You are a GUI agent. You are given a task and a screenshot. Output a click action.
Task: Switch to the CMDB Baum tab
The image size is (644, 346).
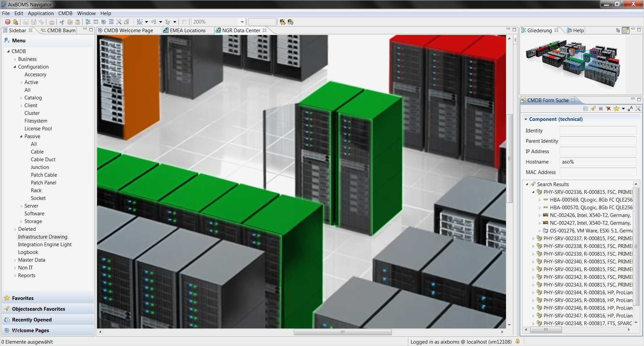pos(58,30)
